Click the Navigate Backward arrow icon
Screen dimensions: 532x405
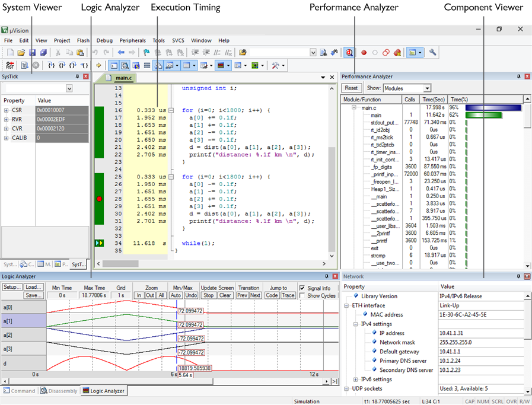coord(120,53)
